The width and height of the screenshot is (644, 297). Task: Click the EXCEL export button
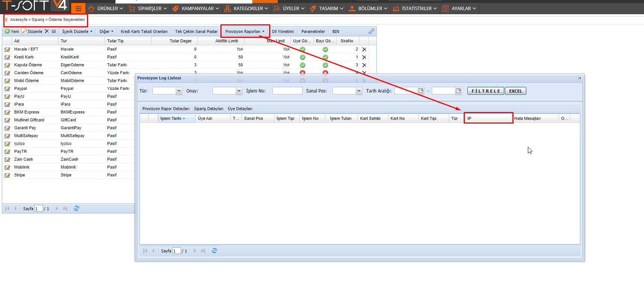pos(515,91)
